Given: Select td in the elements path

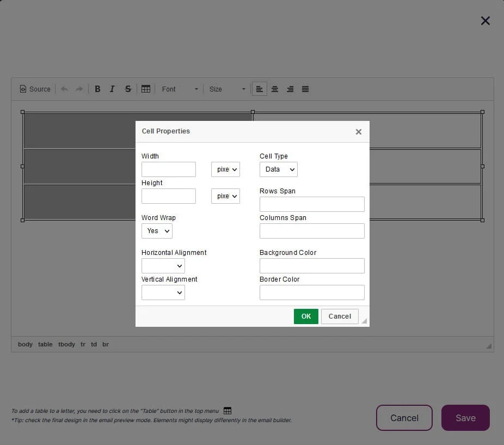Looking at the screenshot, I should pyautogui.click(x=94, y=344).
